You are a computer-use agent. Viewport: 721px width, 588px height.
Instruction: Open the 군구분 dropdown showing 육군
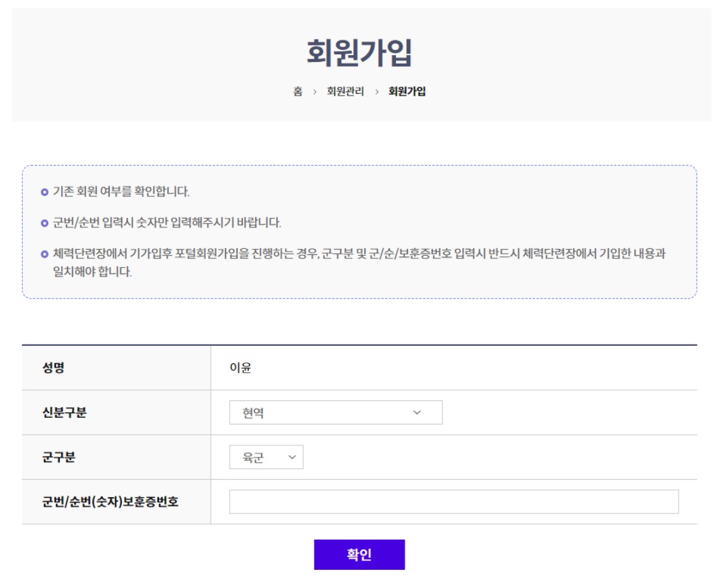(x=266, y=457)
